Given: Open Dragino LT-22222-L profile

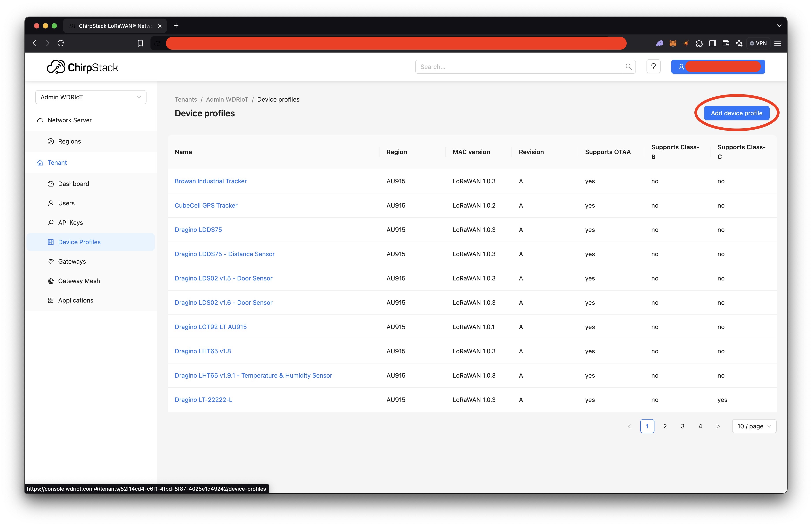Looking at the screenshot, I should point(203,400).
